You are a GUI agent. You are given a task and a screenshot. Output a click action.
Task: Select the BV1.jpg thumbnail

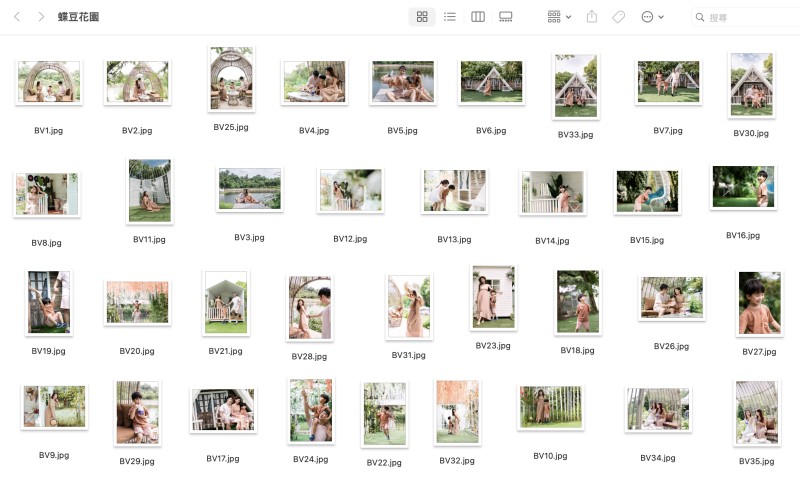[48, 82]
